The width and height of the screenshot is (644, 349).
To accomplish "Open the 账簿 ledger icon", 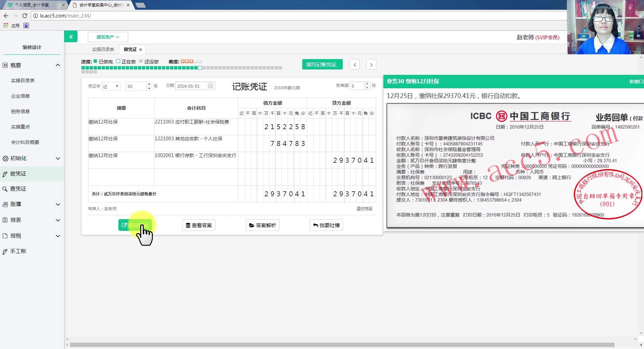I will (5, 204).
